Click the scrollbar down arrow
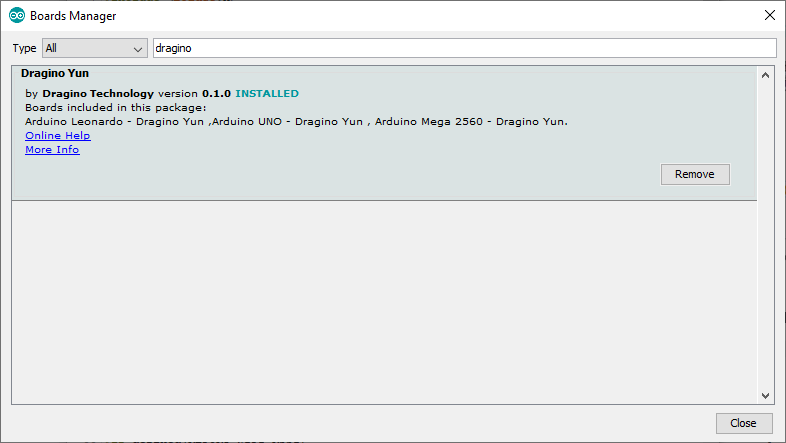The width and height of the screenshot is (786, 443). tap(765, 396)
